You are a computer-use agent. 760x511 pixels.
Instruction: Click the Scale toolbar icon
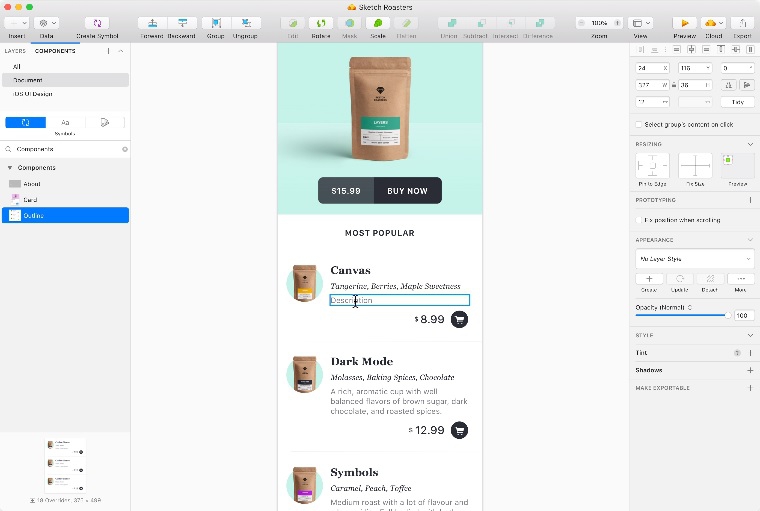378,23
